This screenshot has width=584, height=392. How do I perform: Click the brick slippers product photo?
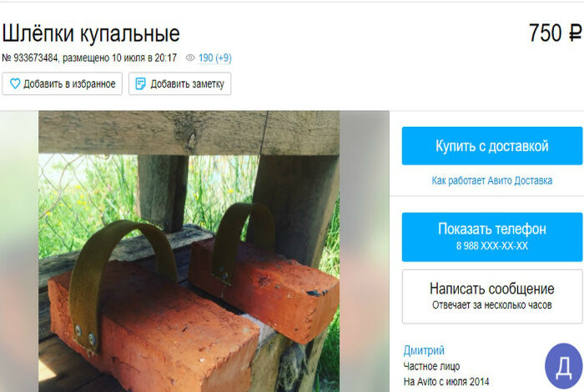pos(189,251)
